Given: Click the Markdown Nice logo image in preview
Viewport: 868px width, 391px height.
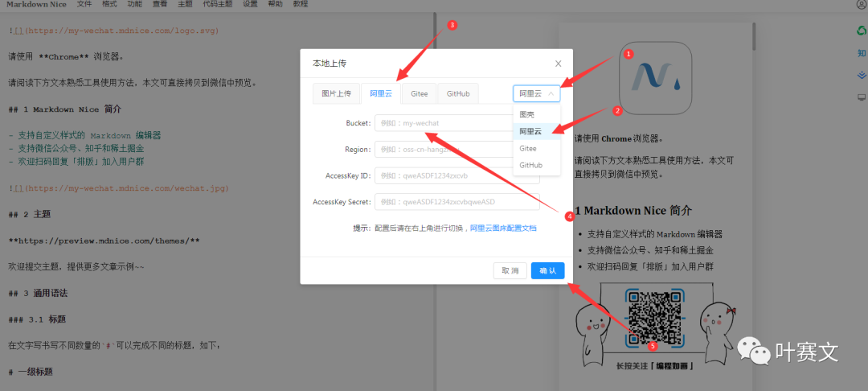Looking at the screenshot, I should [656, 77].
